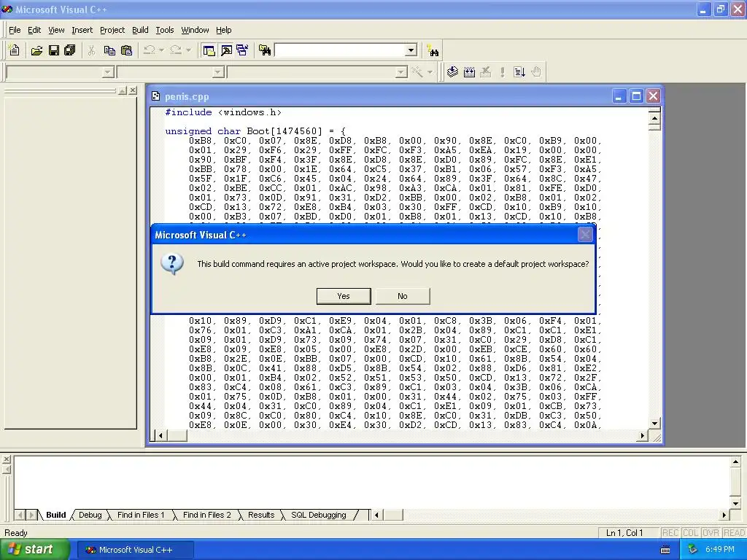Click the New Text File toolbar icon
The width and height of the screenshot is (747, 560).
[x=15, y=50]
